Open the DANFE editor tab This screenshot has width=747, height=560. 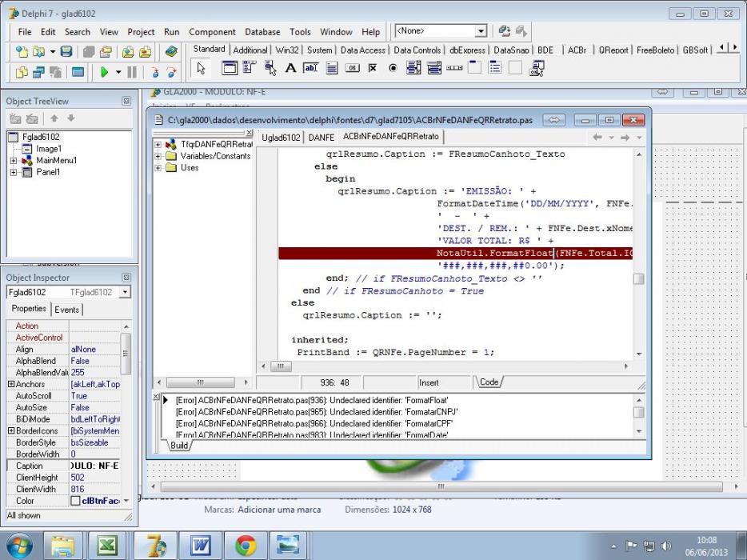click(321, 138)
